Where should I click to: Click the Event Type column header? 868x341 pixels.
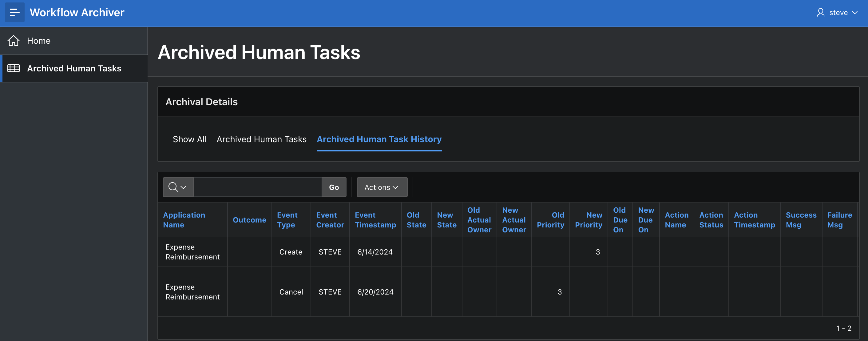pyautogui.click(x=287, y=220)
